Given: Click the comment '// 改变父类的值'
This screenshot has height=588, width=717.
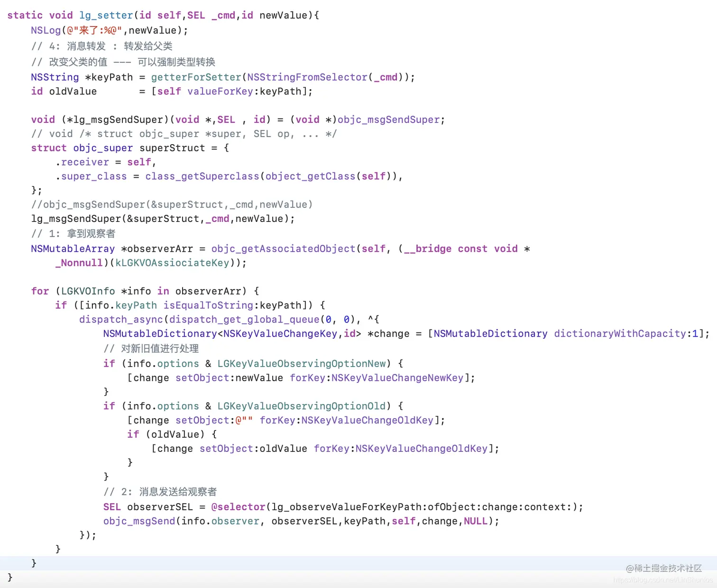Looking at the screenshot, I should (x=123, y=62).
